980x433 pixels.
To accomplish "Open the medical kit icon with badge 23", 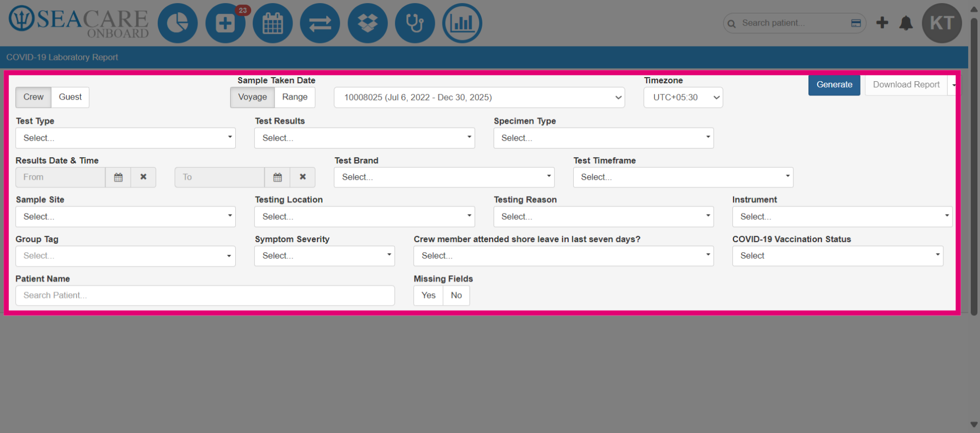I will (225, 23).
